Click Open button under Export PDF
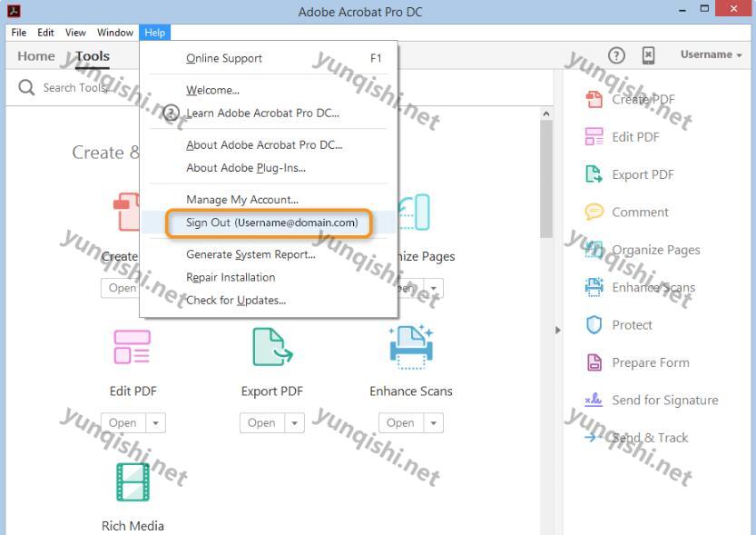Viewport: 756px width, 535px height. coord(261,423)
